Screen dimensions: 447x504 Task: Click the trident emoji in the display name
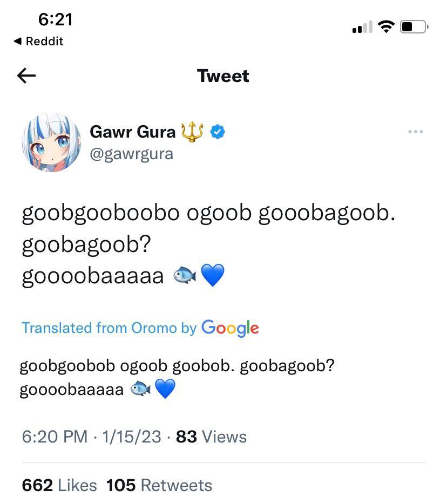(x=192, y=131)
